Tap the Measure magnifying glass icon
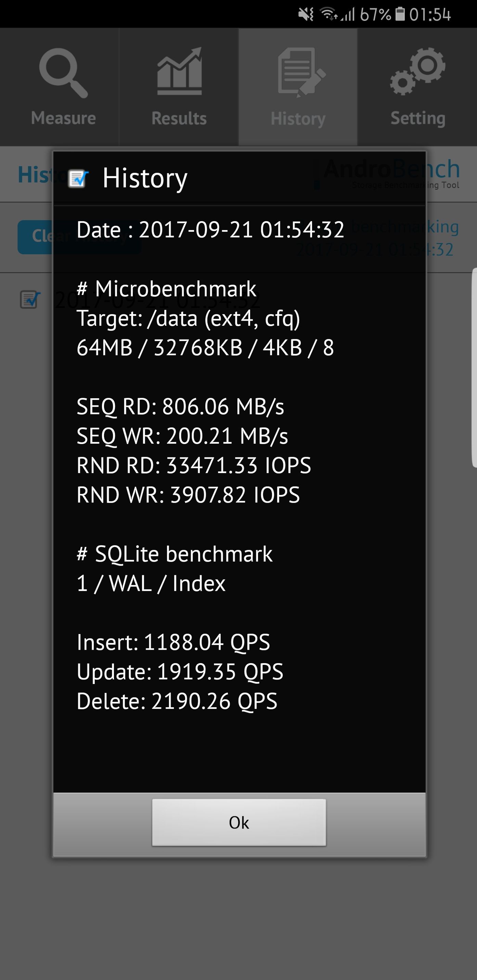477x980 pixels. 63,73
